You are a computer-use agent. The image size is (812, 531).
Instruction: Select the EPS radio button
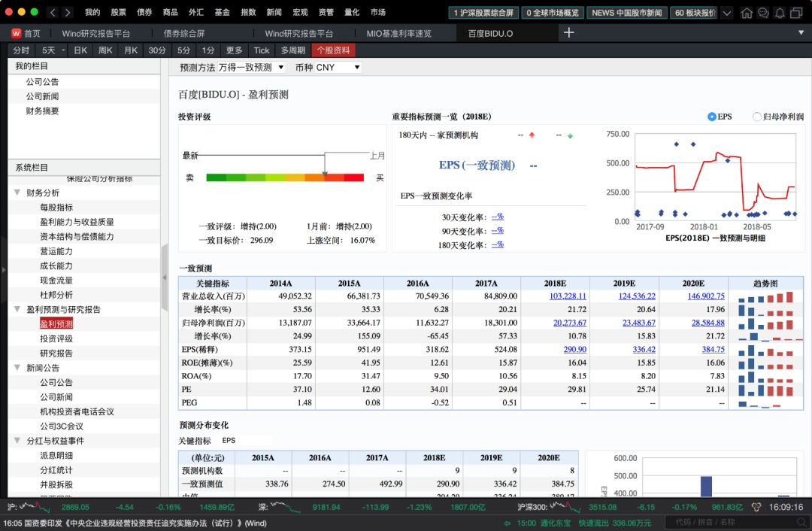(x=710, y=117)
